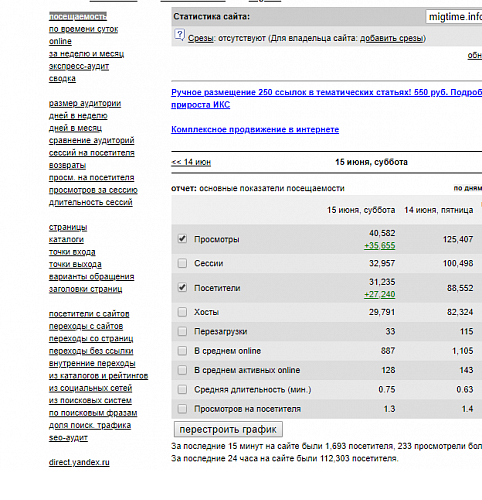This screenshot has width=482, height=500.
Task: Open внутренние переходы report
Action: click(x=92, y=363)
